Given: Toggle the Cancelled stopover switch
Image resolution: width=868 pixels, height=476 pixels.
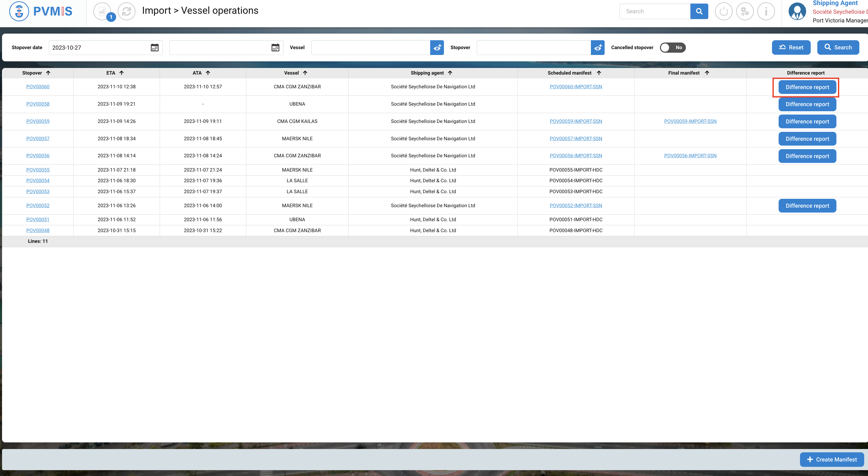Looking at the screenshot, I should click(x=673, y=48).
